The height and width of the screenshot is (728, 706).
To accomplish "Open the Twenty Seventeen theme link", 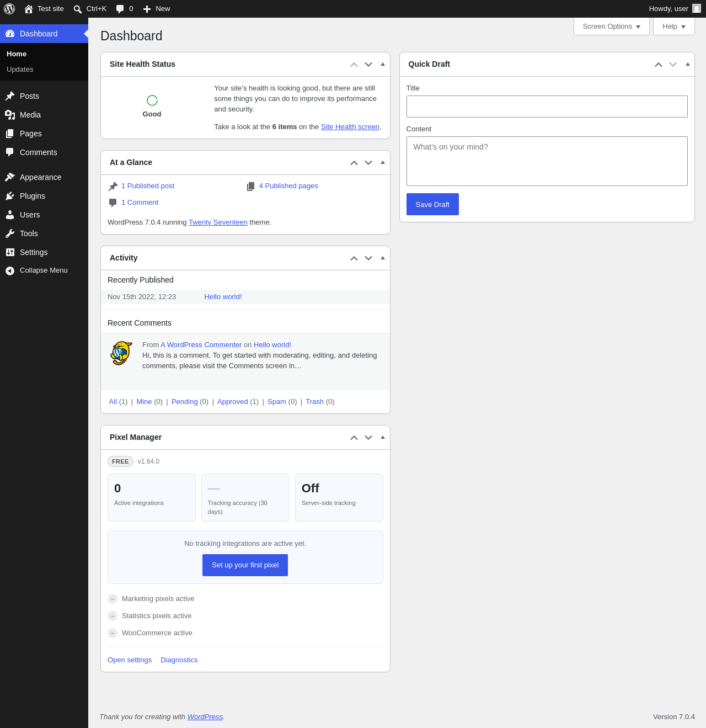I will pos(218,222).
